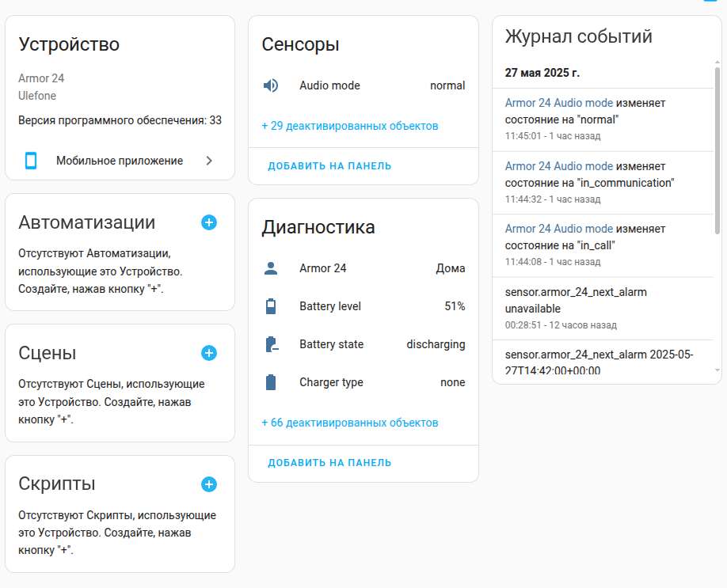
Task: Click the Charger type battery icon
Action: 271,382
